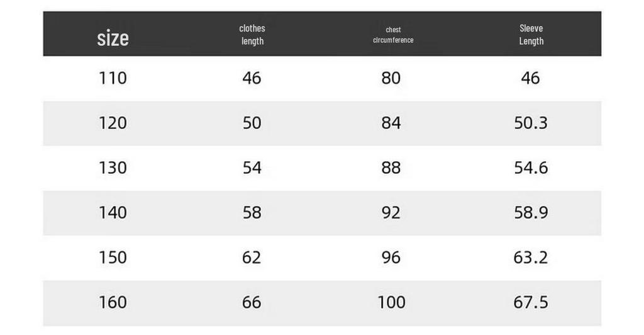
Task: Click the clothes length value 54
Action: click(252, 167)
